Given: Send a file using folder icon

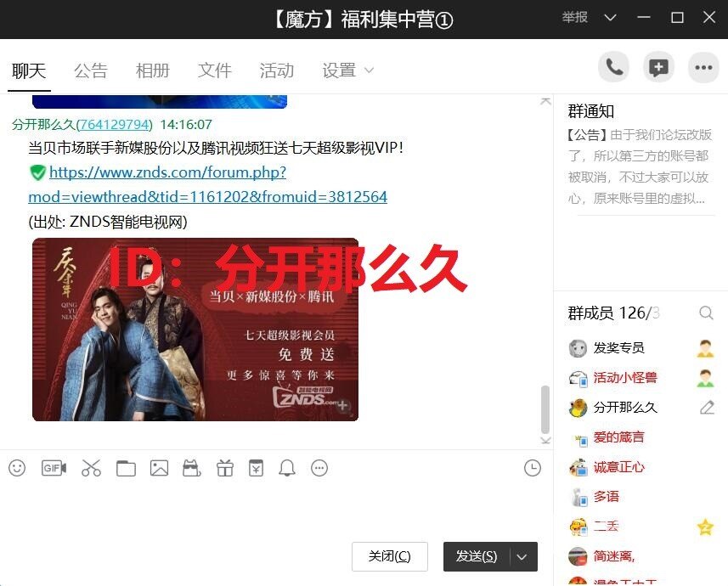Looking at the screenshot, I should 126,468.
